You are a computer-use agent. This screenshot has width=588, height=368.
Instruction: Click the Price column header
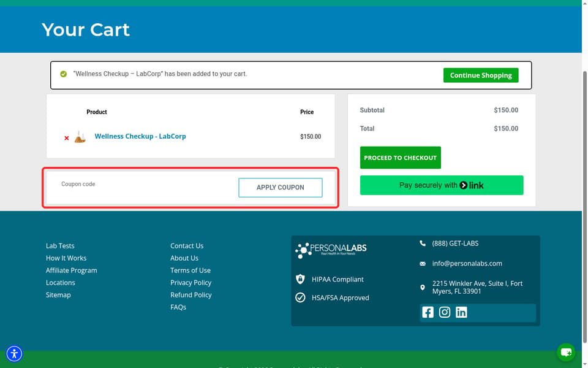tap(307, 112)
